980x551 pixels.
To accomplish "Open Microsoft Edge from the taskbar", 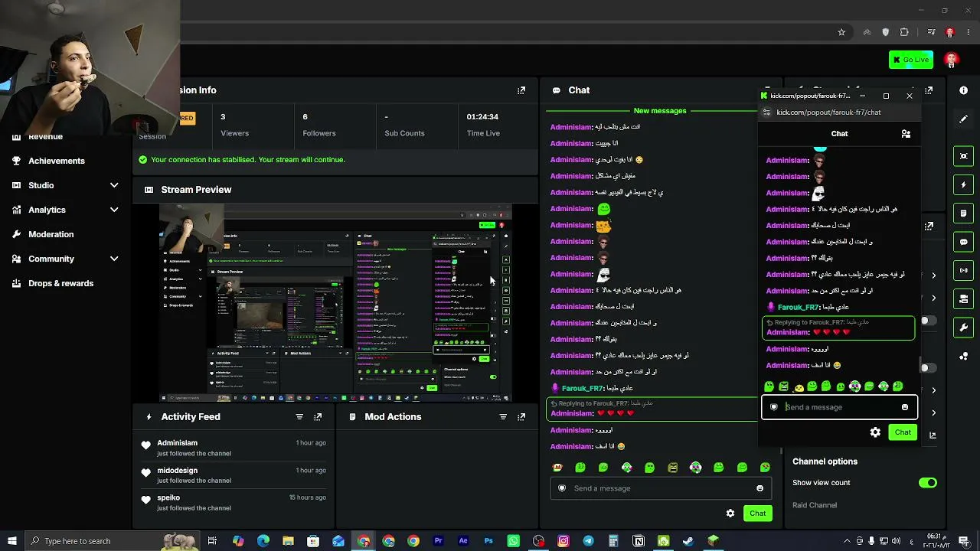I will [263, 541].
